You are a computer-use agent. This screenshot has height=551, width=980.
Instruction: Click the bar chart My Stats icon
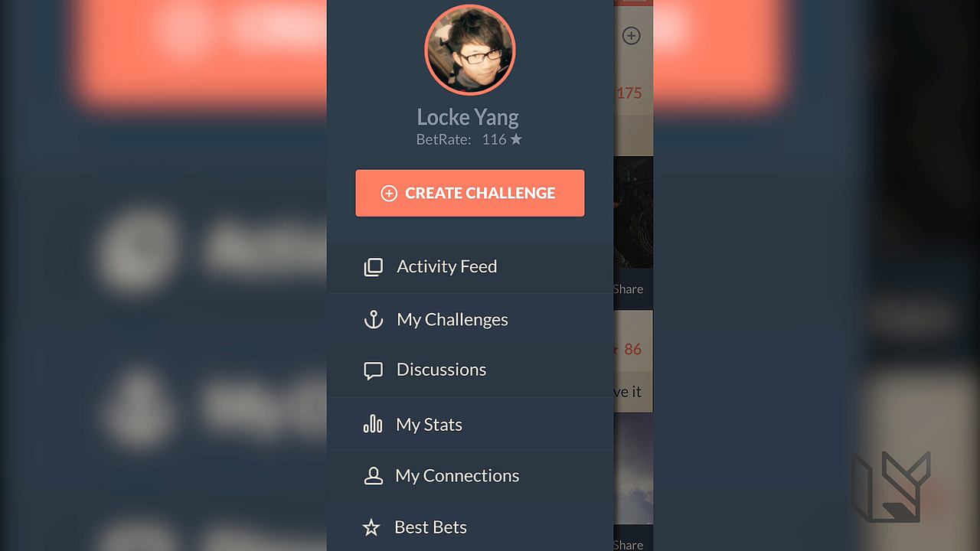tap(373, 424)
